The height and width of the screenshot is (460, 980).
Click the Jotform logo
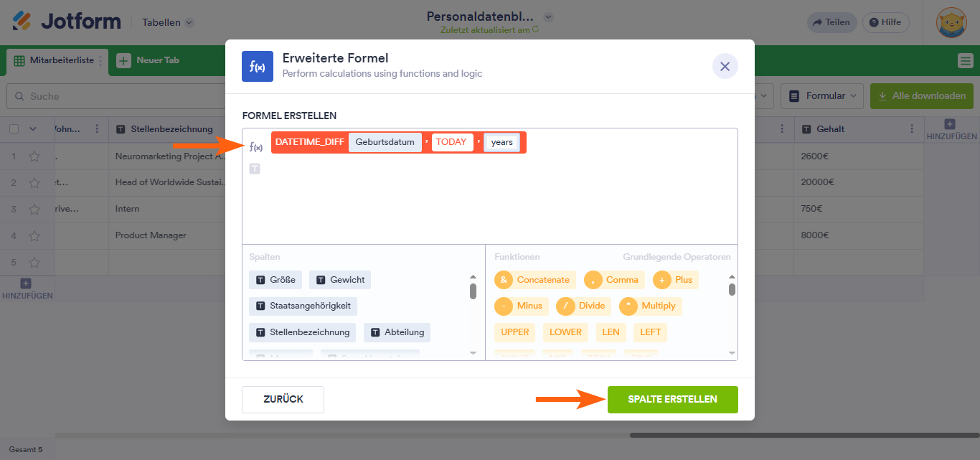click(x=67, y=22)
